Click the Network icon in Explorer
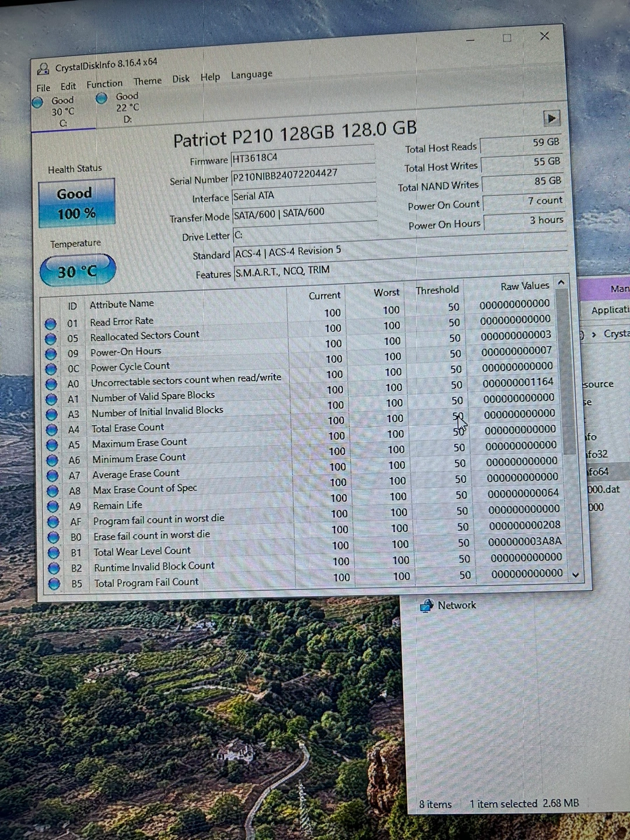630x840 pixels. (x=427, y=606)
